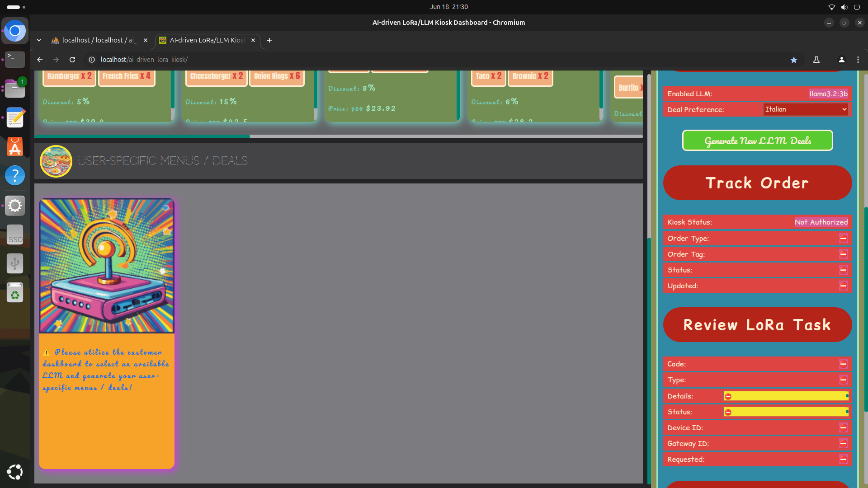868x488 pixels.
Task: Open Files manager in the dock
Action: 15,89
